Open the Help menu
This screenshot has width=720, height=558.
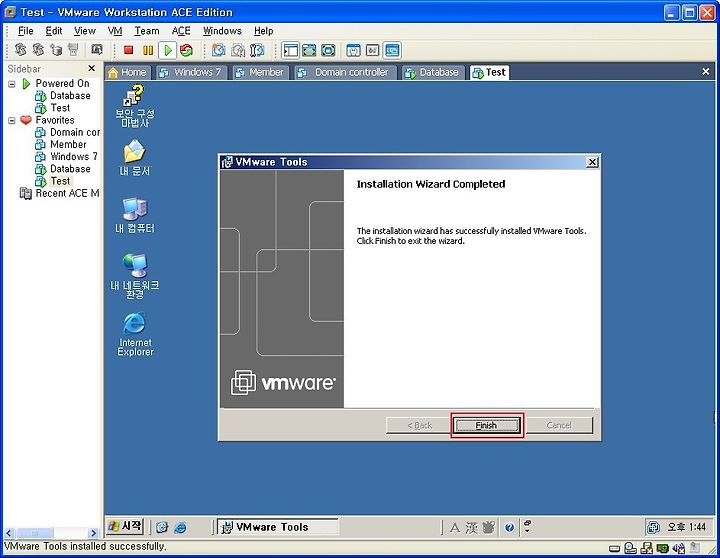pos(264,31)
